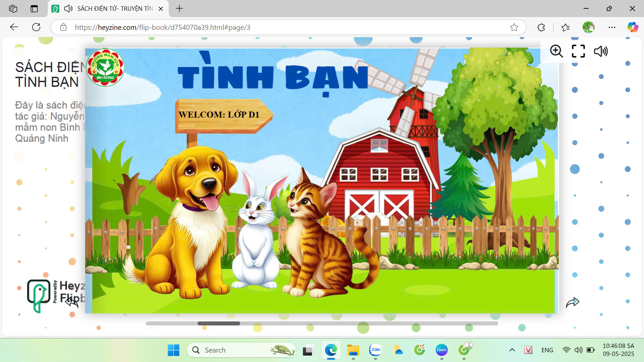Open Zalo from the taskbar

coord(375,350)
